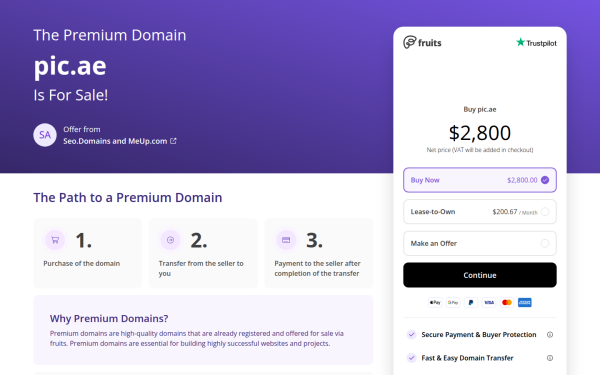Viewport: 600px width, 375px height.
Task: Open the Trustpilot star badge
Action: point(536,42)
